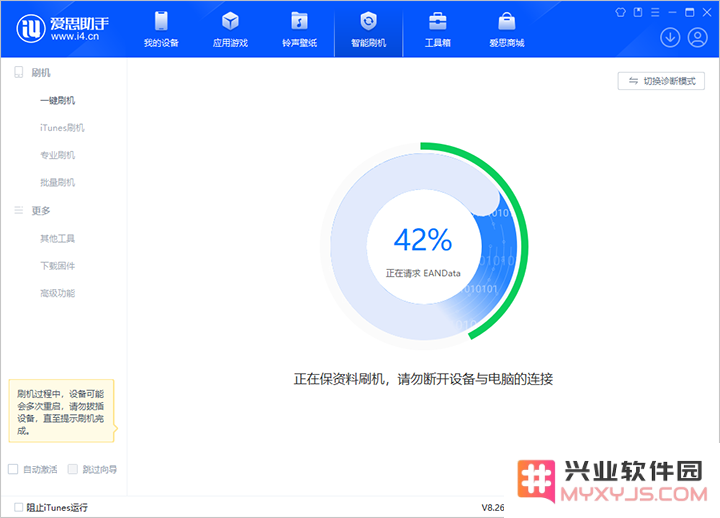Select 一键刷机 in the sidebar
The width and height of the screenshot is (720, 518).
[x=57, y=100]
